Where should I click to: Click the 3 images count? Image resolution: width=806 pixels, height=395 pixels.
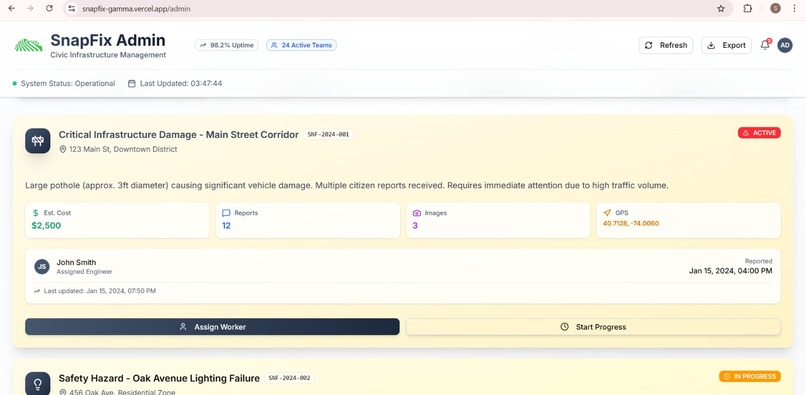pos(415,225)
